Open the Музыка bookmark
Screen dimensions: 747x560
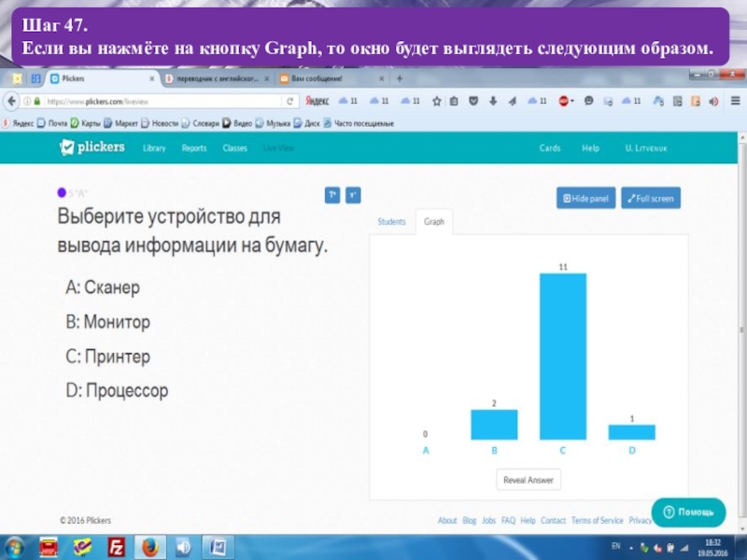click(x=273, y=123)
